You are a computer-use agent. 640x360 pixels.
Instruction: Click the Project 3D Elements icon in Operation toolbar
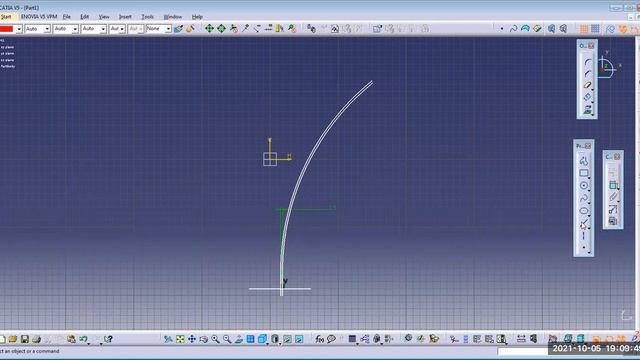pos(587,109)
